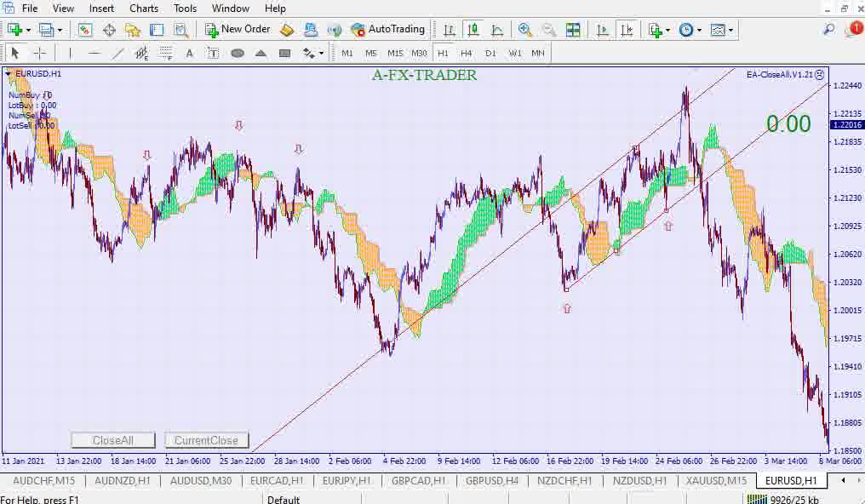Screen dimensions: 865x504
Task: Tile chart windows with the grid icon
Action: point(573,30)
